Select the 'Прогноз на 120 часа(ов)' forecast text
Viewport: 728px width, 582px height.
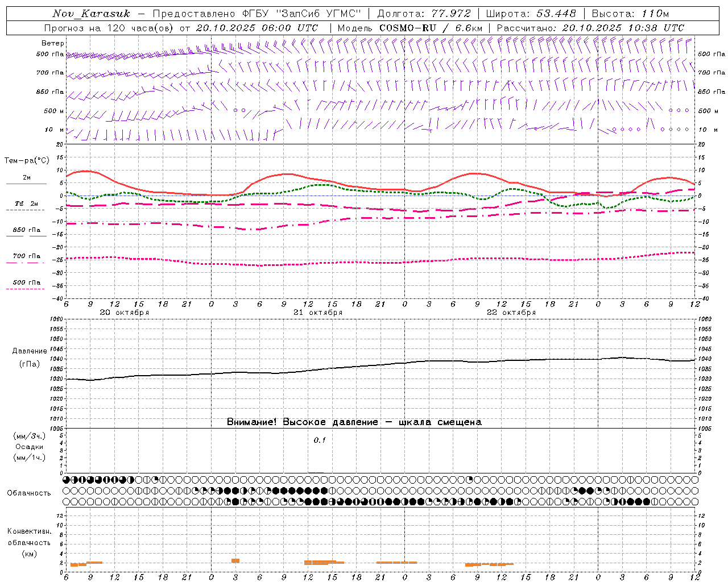[110, 28]
